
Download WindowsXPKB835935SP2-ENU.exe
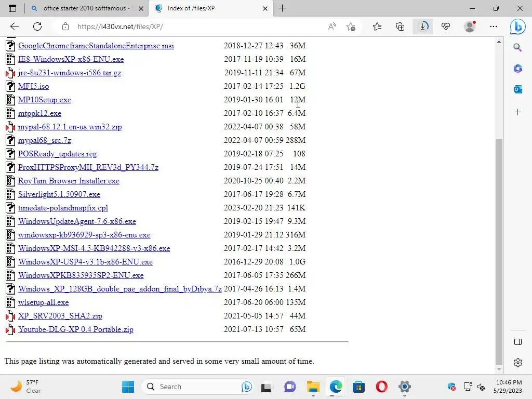(81, 275)
